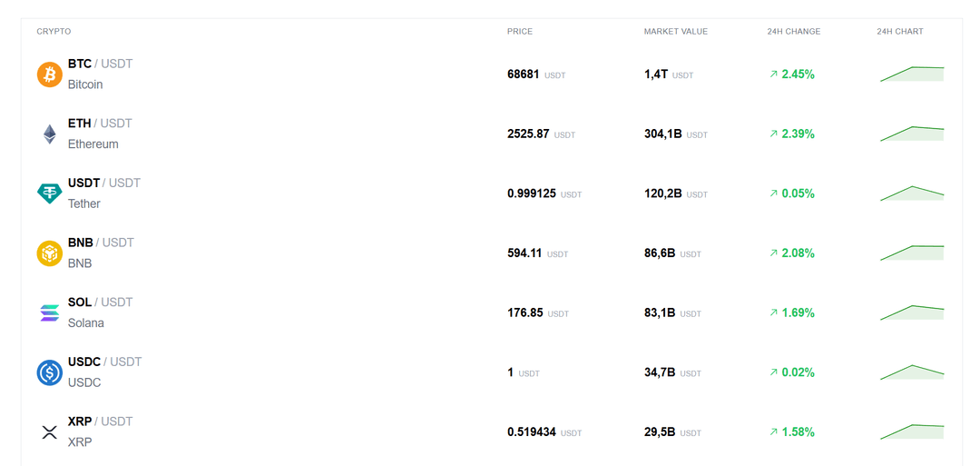Select the SOL / USDT pair

pos(100,302)
